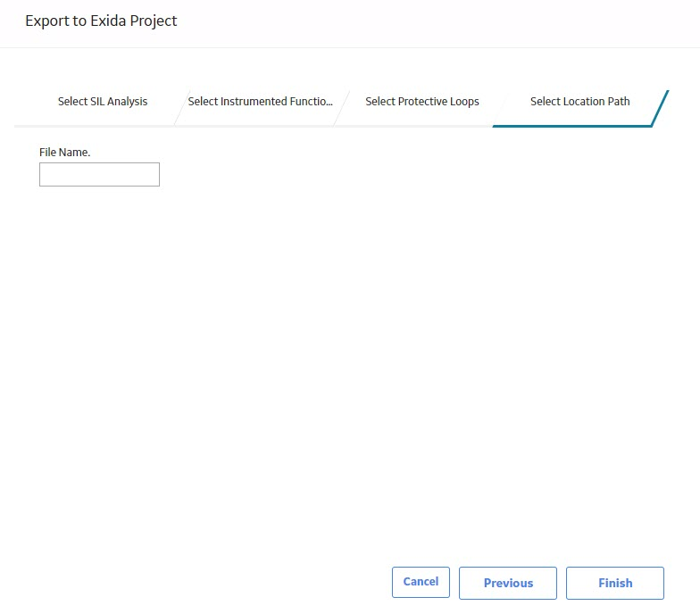The width and height of the screenshot is (700, 614).
Task: Place cursor in the empty file name field
Action: click(x=99, y=175)
